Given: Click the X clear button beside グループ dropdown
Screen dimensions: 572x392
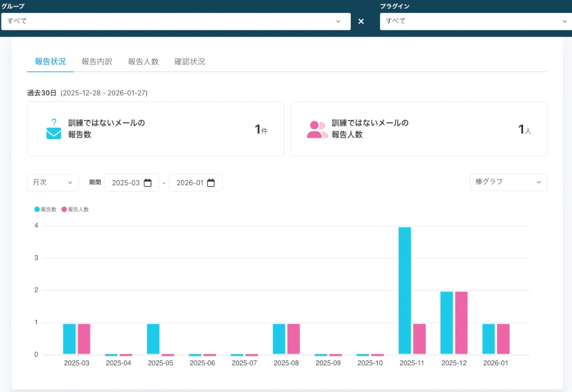Looking at the screenshot, I should [361, 21].
